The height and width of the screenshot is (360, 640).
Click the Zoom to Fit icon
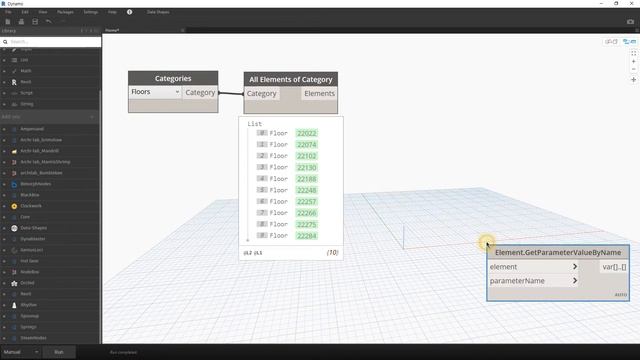click(633, 53)
